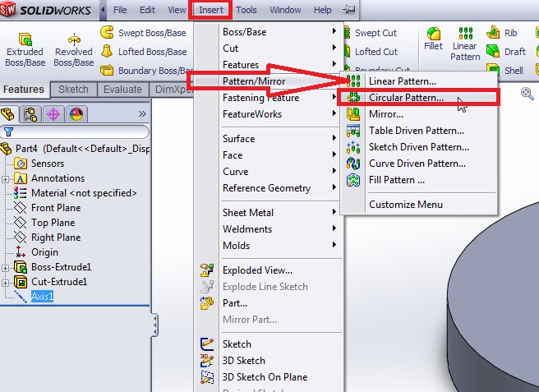The width and height of the screenshot is (539, 392).
Task: Switch to the Sketch tab
Action: [x=73, y=90]
